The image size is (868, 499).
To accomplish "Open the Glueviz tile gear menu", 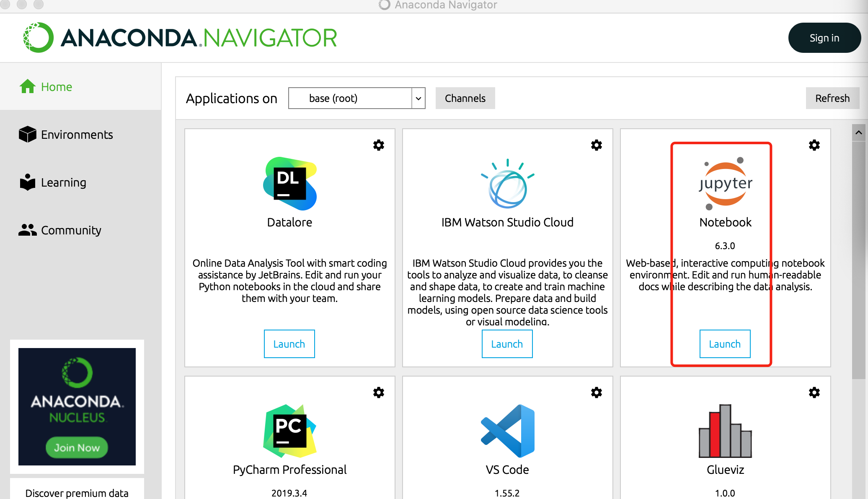I will tap(814, 392).
